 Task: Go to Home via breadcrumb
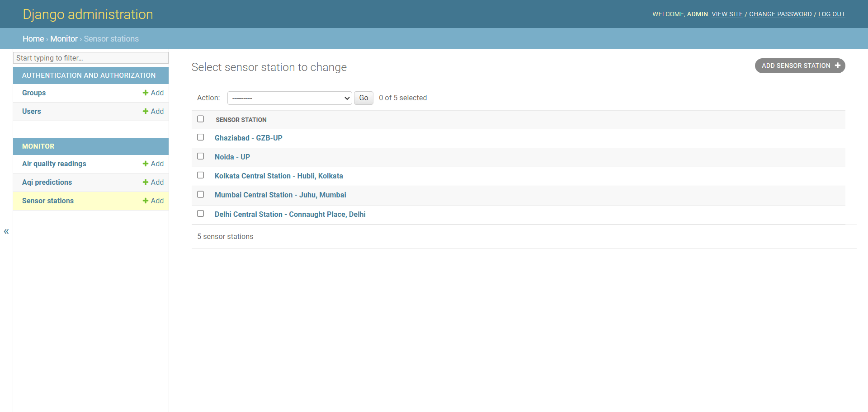coord(33,39)
